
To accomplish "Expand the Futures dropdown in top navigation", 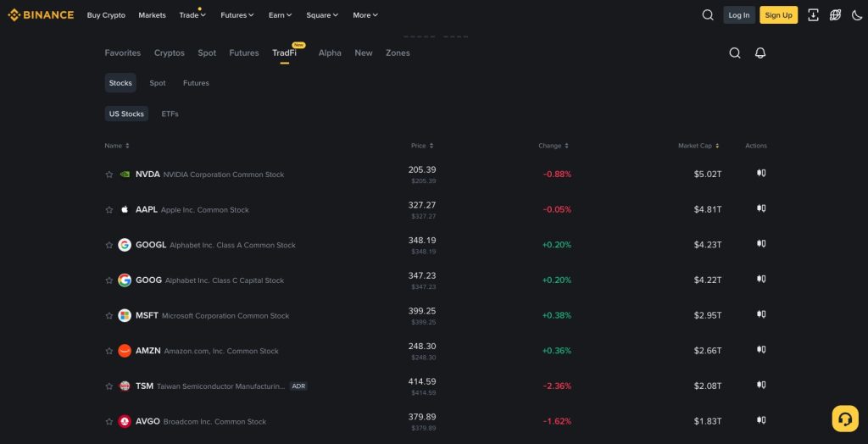I will point(237,15).
